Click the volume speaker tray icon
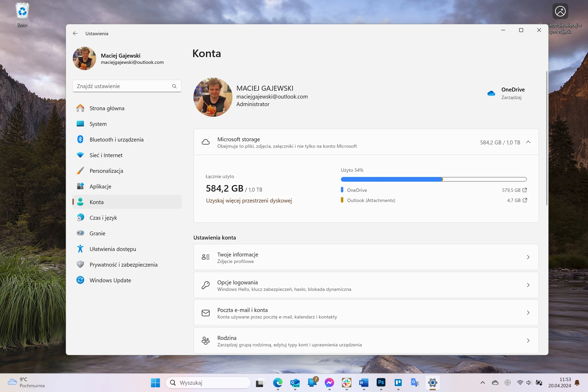Image resolution: width=588 pixels, height=392 pixels. (x=529, y=383)
